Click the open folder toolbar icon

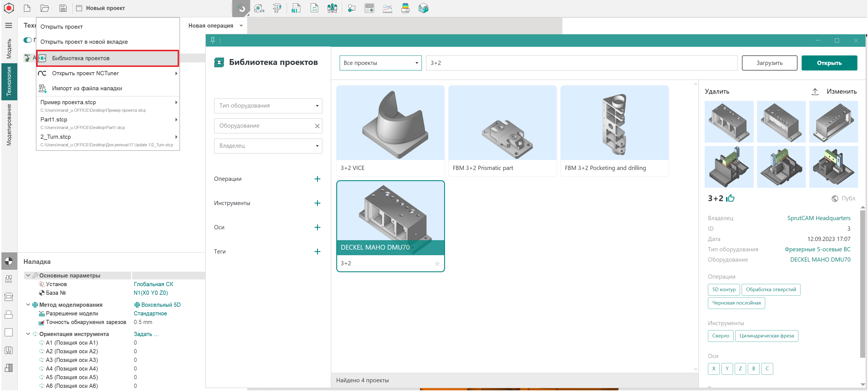click(x=45, y=8)
